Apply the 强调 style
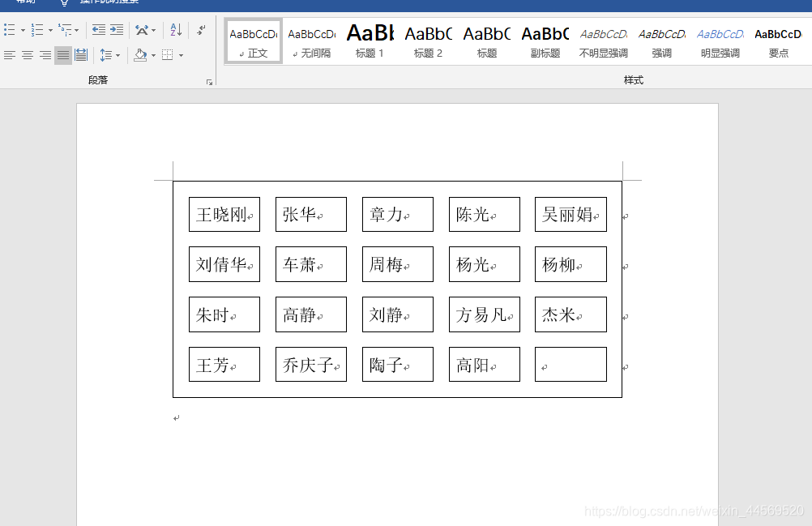812x526 pixels. [662, 42]
